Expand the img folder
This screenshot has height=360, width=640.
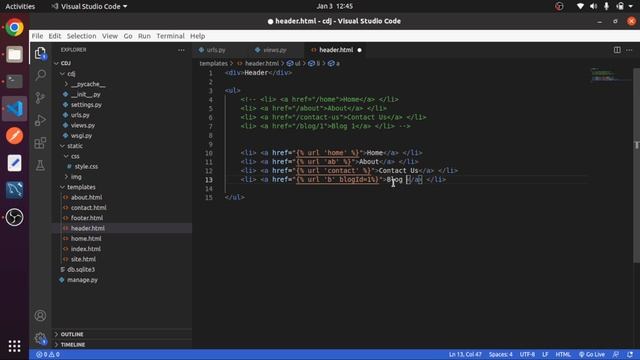[76, 177]
